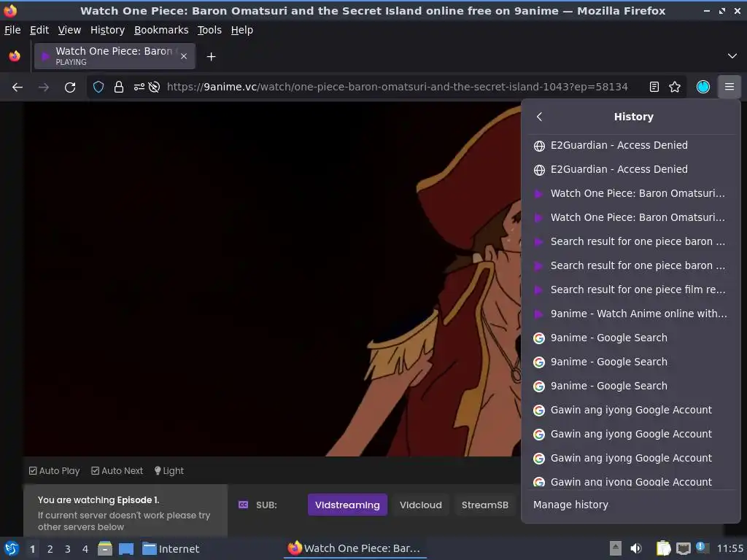Reload the current page
This screenshot has width=747, height=560.
coord(70,87)
